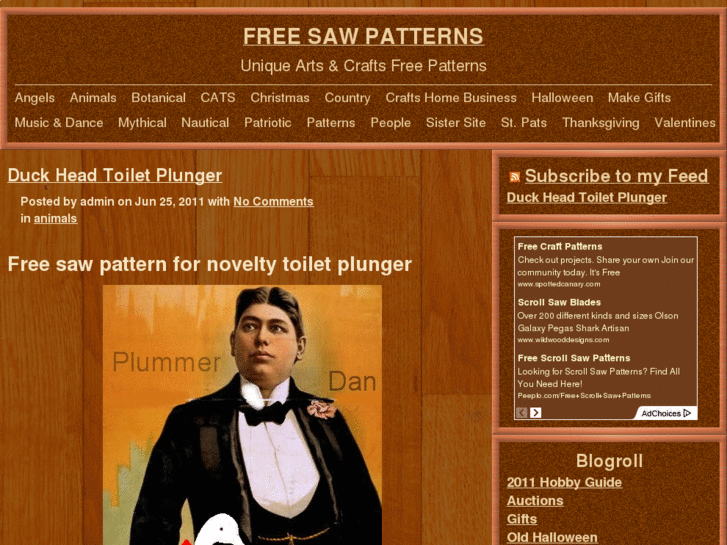Click the ad next arrow button
727x545 pixels.
click(x=536, y=412)
